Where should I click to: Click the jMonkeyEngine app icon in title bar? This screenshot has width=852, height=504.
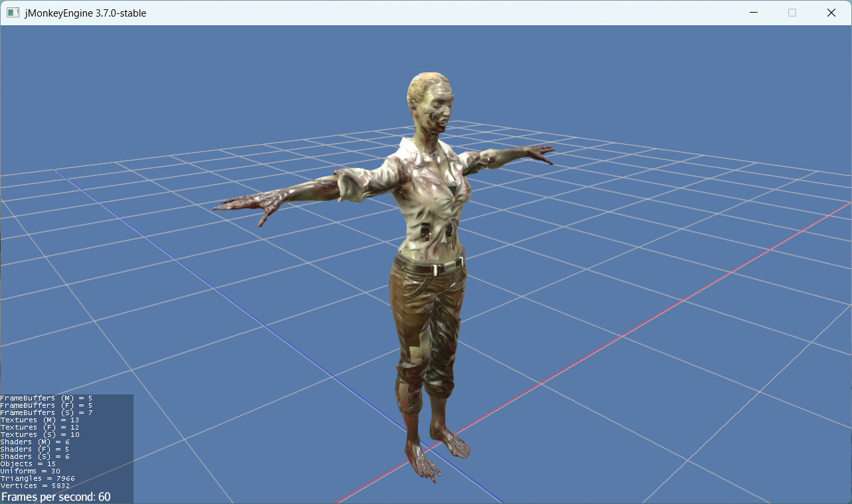coord(13,13)
